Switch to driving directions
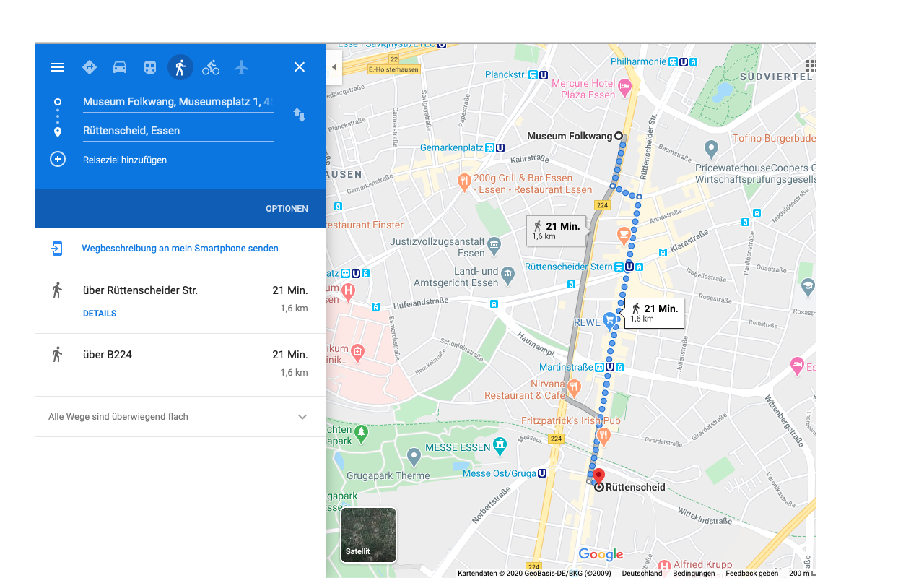Screen dimensions: 924x578 coord(120,67)
